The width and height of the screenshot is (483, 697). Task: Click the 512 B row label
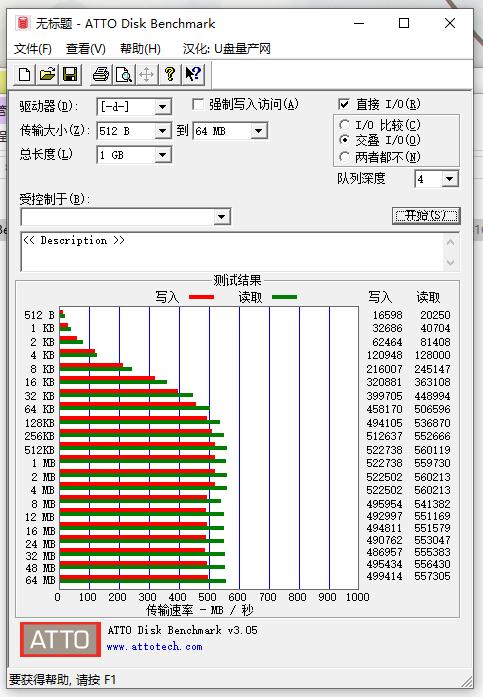tap(39, 315)
